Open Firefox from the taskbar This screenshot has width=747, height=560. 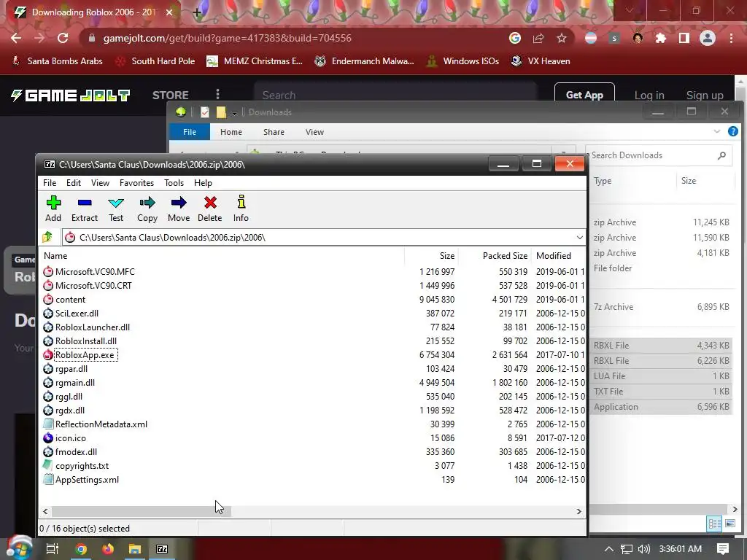pos(108,549)
